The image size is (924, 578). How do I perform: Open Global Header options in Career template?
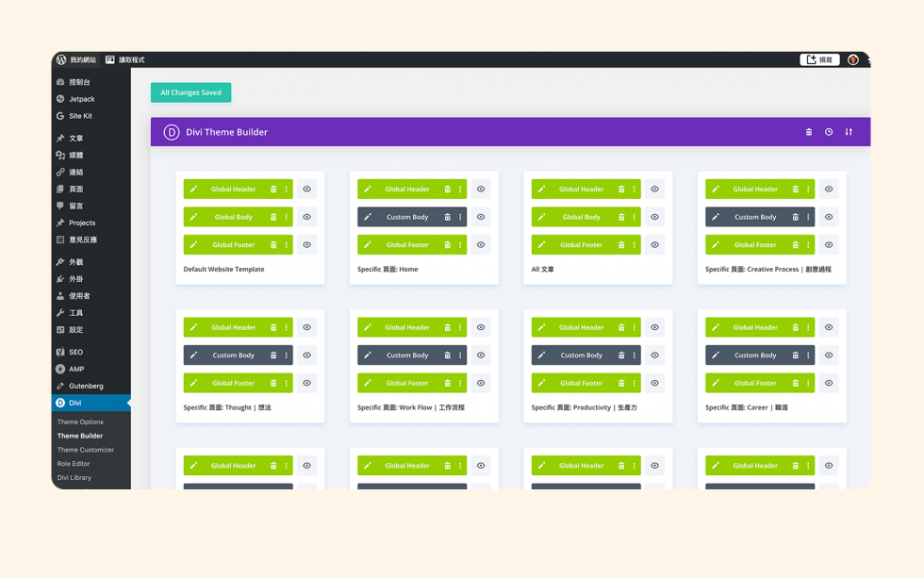[808, 327]
